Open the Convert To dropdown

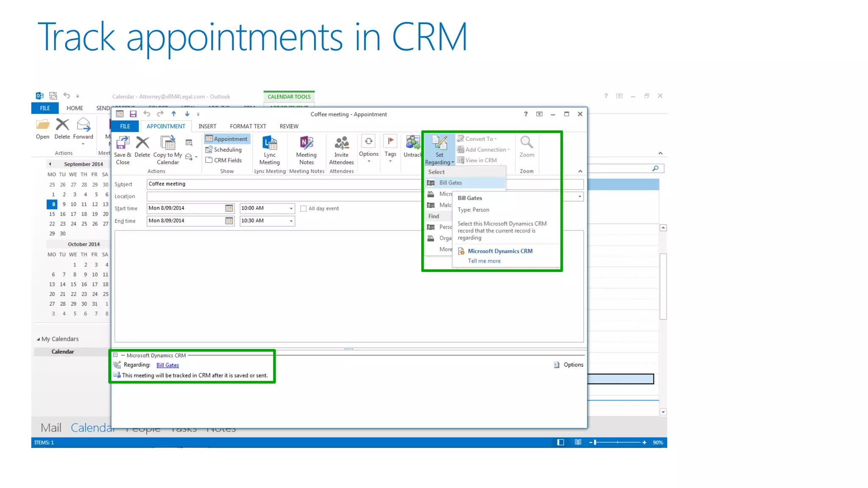(x=477, y=139)
